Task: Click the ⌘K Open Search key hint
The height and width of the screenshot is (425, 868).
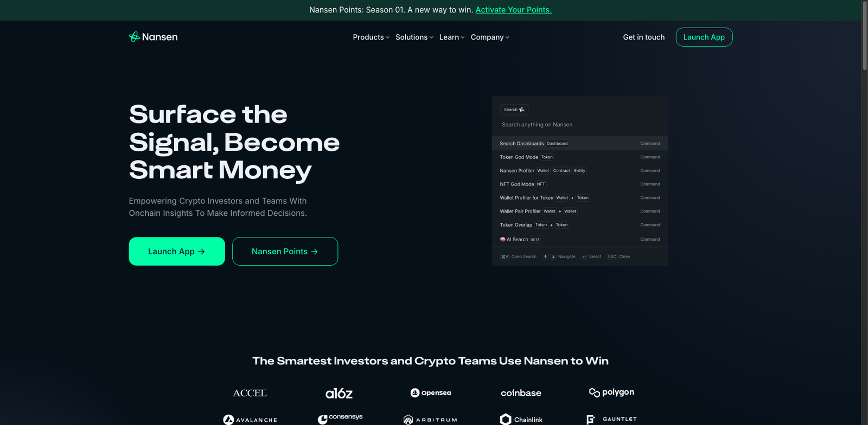Action: point(518,257)
